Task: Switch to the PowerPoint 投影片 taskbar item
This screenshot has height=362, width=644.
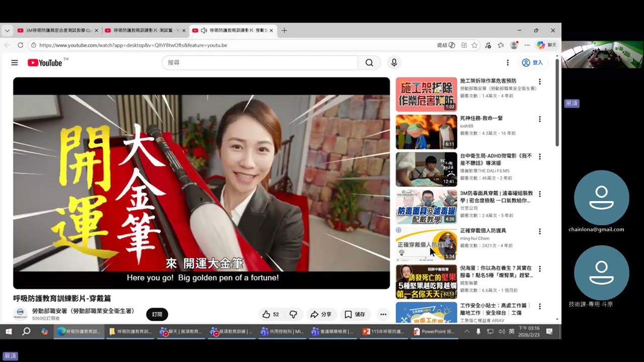Action: point(434,331)
